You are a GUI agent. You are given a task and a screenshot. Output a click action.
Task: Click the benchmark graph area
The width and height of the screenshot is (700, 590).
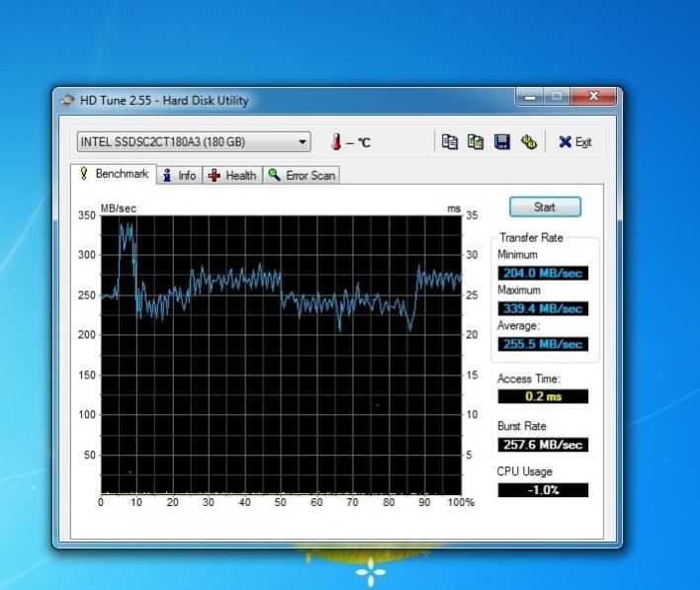pos(281,355)
